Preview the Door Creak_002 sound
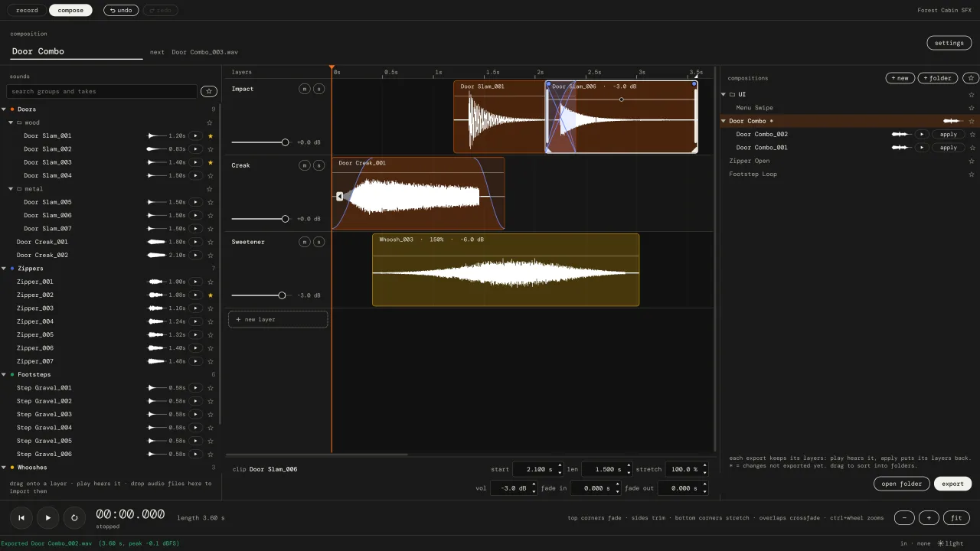Viewport: 980px width, 551px height. (196, 255)
